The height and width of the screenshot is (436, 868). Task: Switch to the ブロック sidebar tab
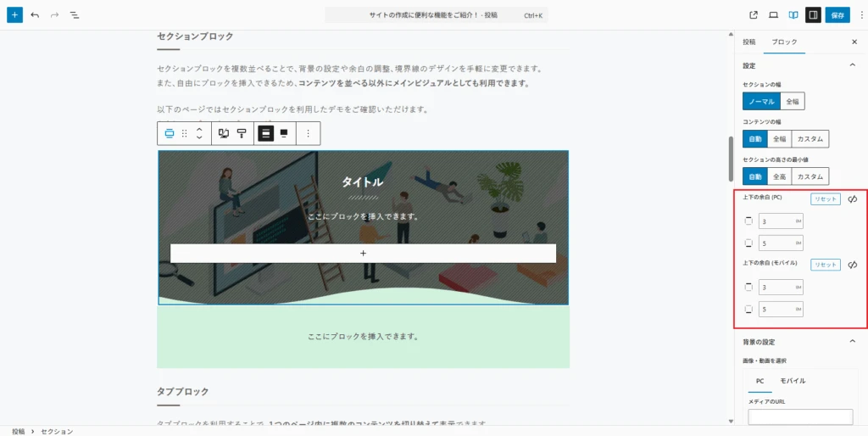point(784,42)
